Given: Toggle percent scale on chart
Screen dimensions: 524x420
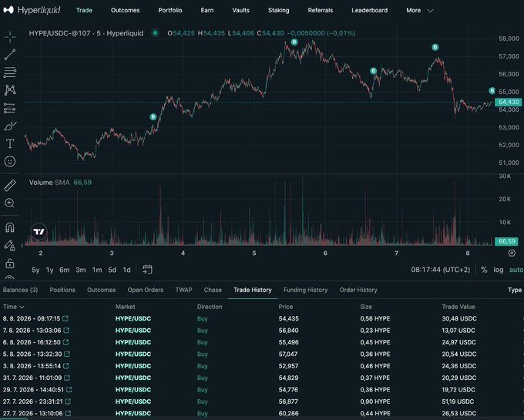Looking at the screenshot, I should [484, 270].
